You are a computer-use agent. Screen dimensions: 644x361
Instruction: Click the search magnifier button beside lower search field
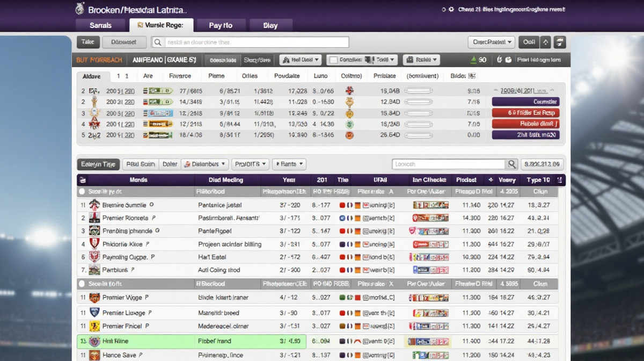click(x=512, y=164)
